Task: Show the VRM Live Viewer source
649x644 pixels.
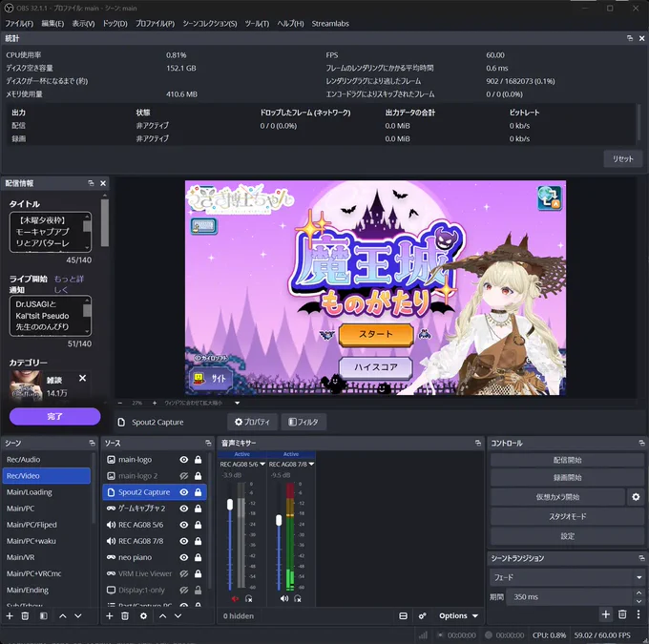Action: click(x=184, y=573)
